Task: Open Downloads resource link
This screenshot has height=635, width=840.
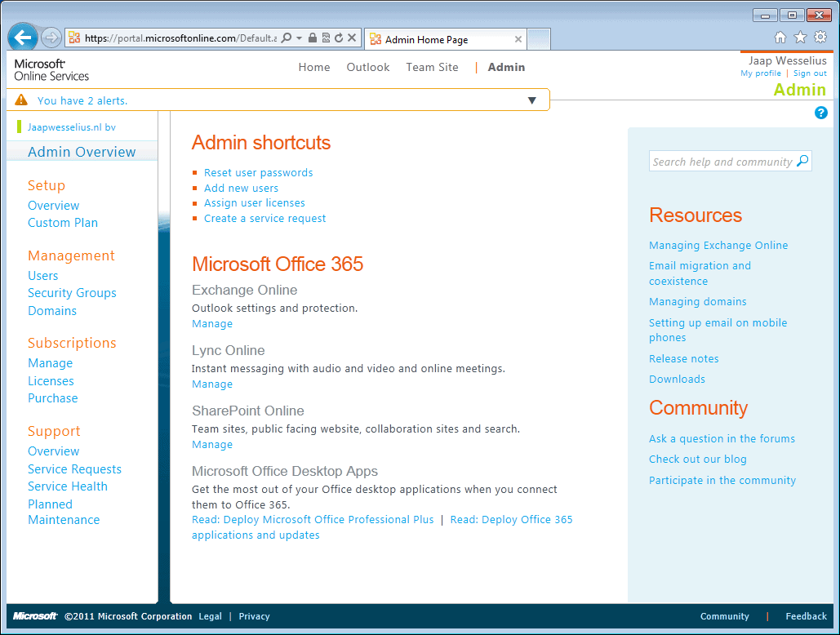Action: (x=678, y=380)
